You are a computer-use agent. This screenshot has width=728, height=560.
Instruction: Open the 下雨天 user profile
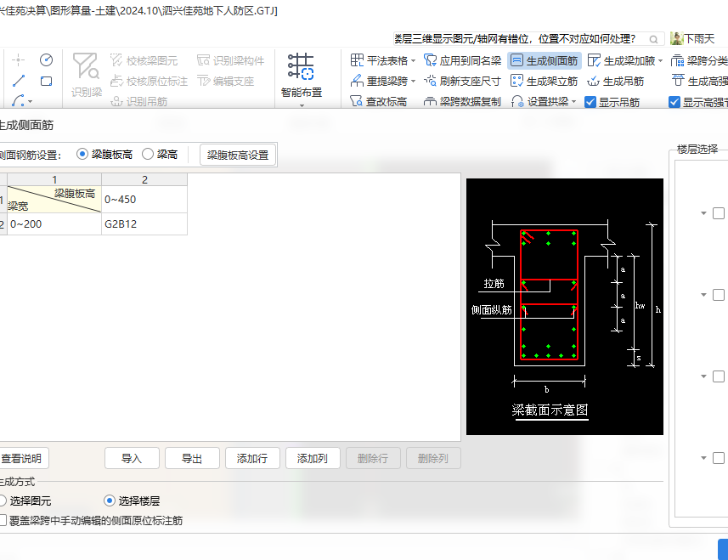pyautogui.click(x=692, y=38)
